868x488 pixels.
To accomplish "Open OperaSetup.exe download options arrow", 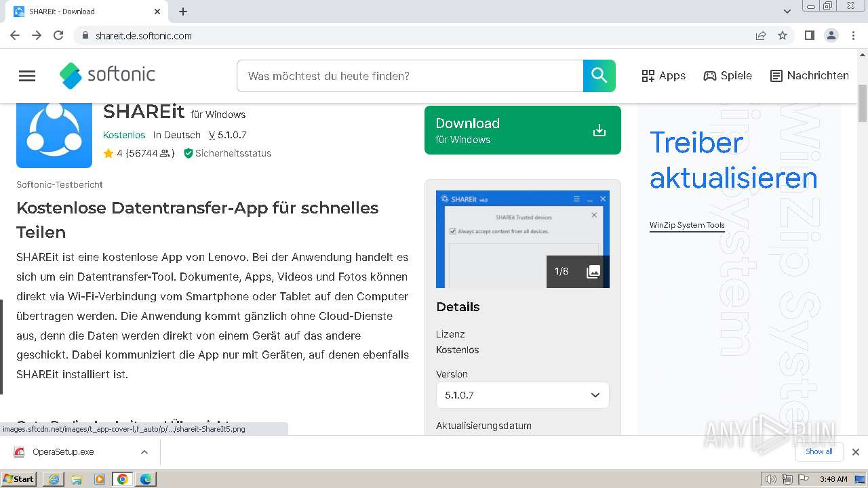I will tap(144, 452).
